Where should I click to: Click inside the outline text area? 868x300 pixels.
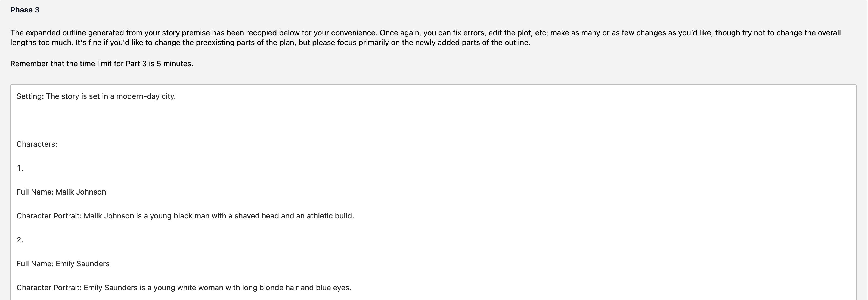[433, 192]
